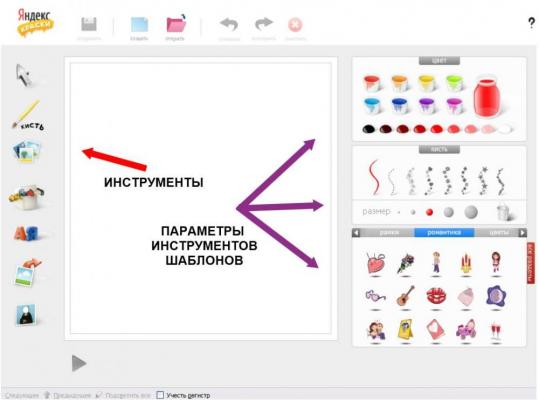Insert the rose bouquet sticker
539x400 pixels.
pos(406,263)
